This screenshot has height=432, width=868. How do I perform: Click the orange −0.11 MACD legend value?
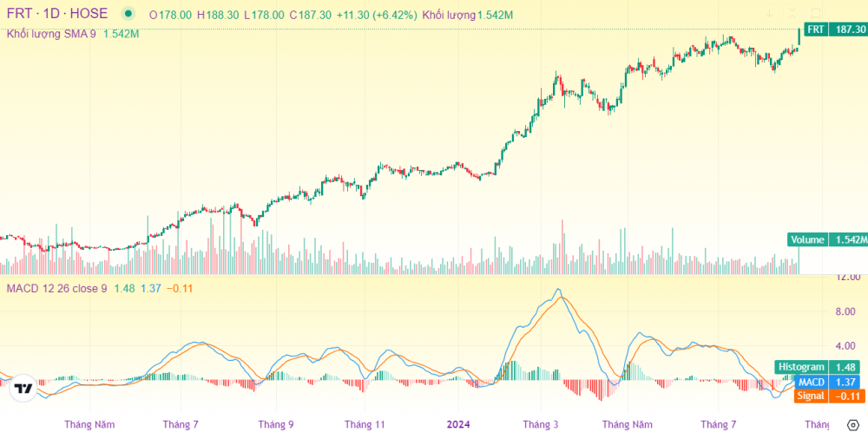click(180, 289)
